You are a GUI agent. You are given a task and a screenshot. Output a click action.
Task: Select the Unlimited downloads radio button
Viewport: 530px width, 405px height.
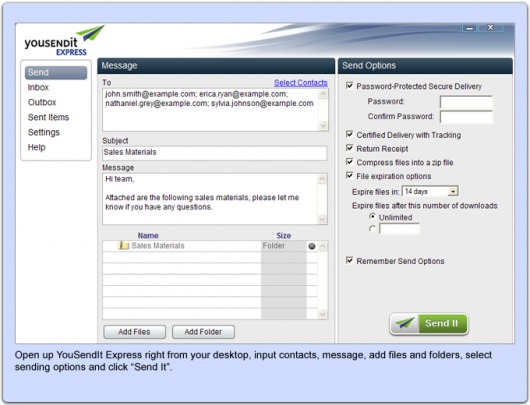tap(372, 216)
